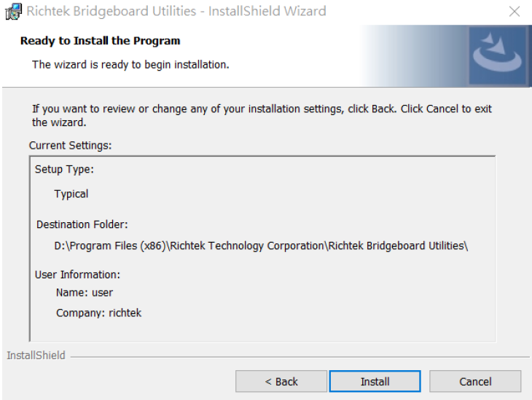
Task: Click the Install button
Action: click(x=375, y=381)
